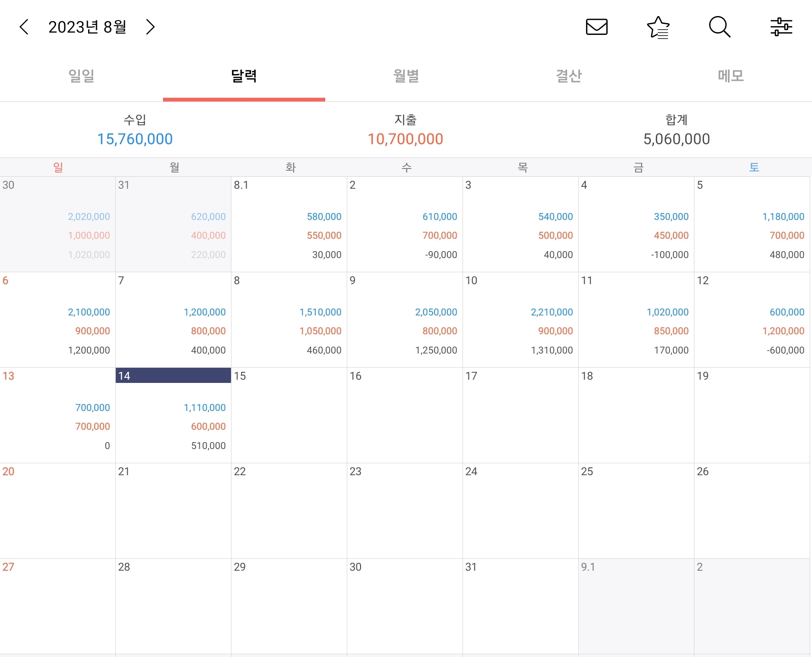The image size is (812, 657).
Task: Open the greyed July 30 cell
Action: click(57, 224)
